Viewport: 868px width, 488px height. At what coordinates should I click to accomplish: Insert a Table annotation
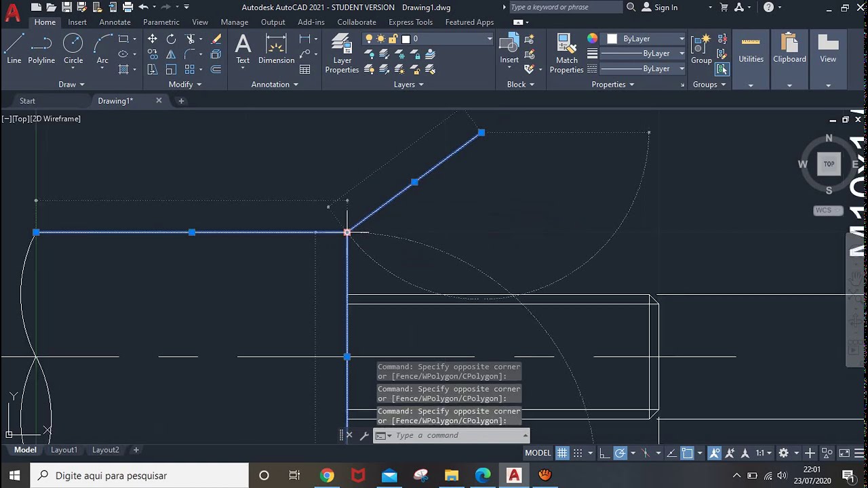305,69
